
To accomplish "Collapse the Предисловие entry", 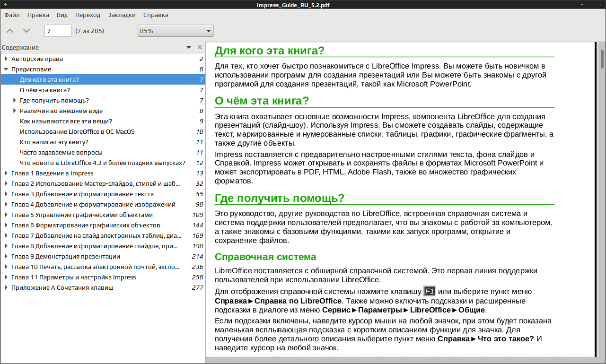I will 6,69.
